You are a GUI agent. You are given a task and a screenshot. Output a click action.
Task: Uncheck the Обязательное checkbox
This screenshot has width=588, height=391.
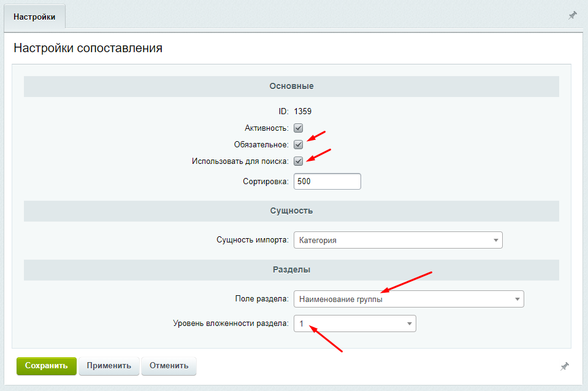coord(298,144)
